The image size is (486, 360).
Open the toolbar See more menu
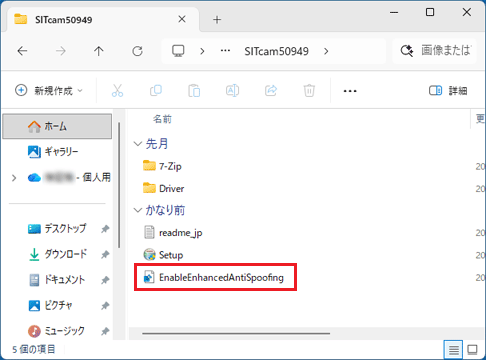pyautogui.click(x=350, y=91)
